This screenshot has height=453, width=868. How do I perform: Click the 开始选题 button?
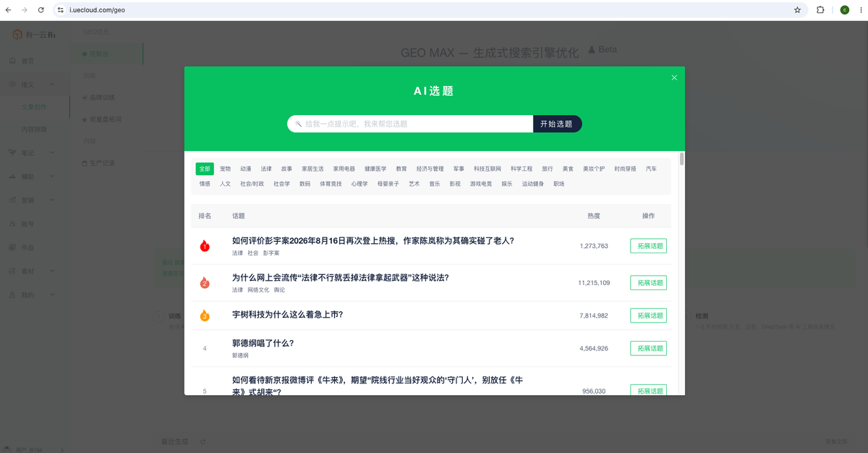coord(557,124)
